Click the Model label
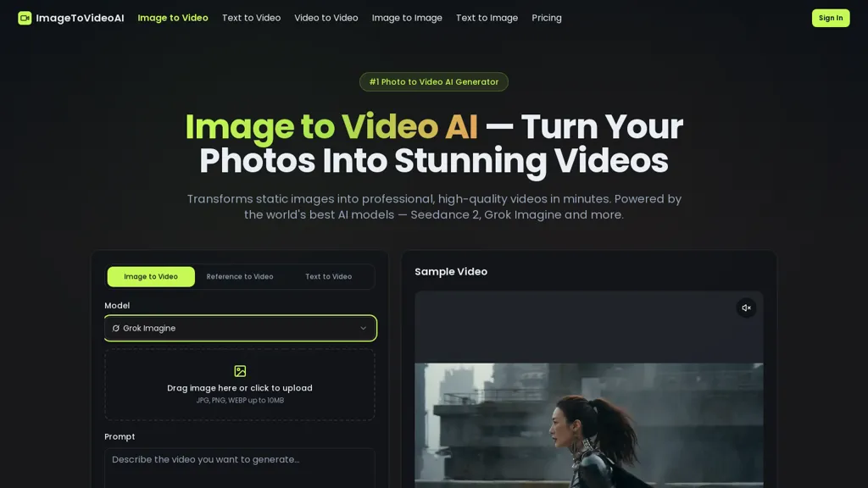 [x=117, y=305]
